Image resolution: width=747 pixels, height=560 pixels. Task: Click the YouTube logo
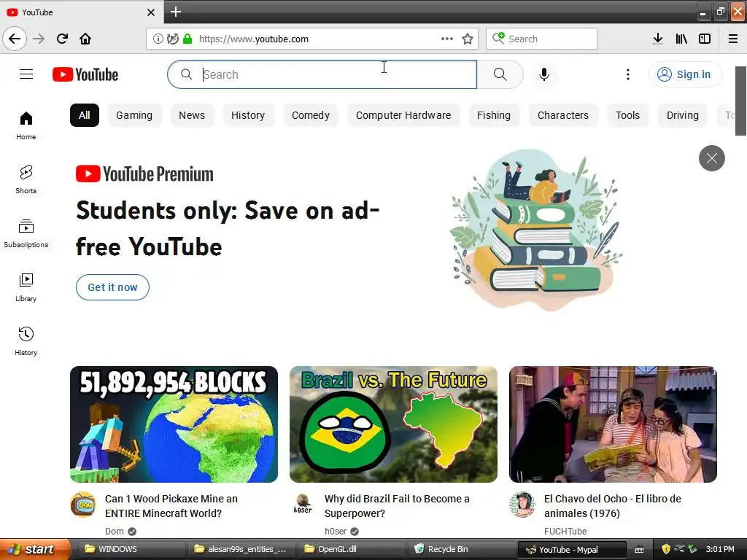tap(85, 74)
